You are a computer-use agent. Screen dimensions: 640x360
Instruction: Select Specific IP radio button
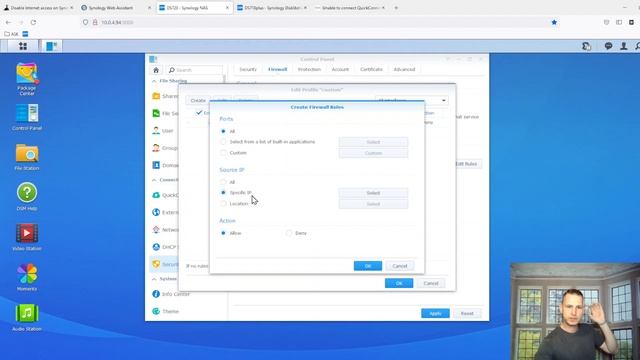coord(223,192)
